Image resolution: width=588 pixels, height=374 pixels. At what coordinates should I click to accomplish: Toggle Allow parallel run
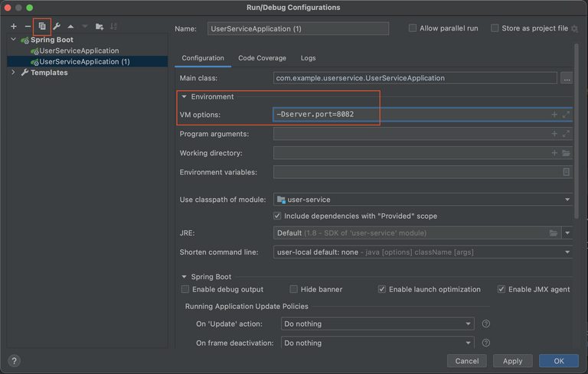412,28
